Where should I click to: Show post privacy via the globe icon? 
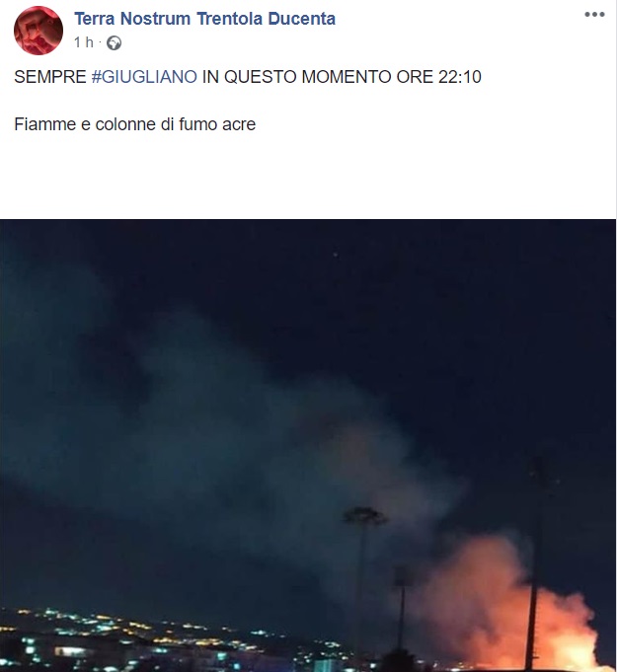click(114, 42)
